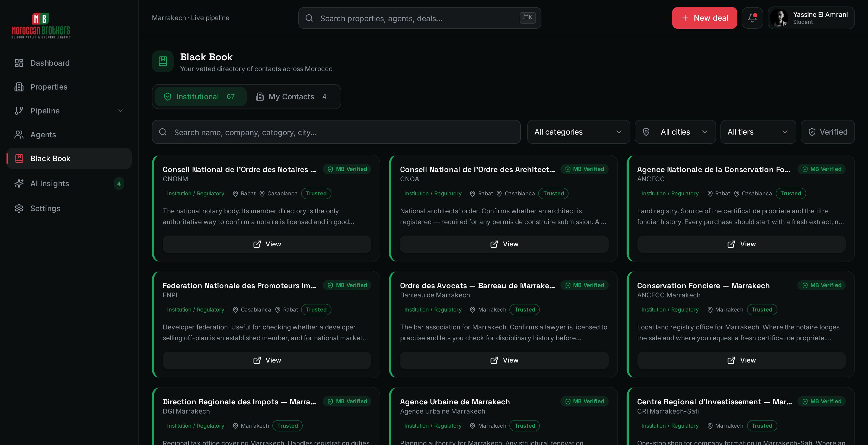Image resolution: width=868 pixels, height=445 pixels.
Task: Click the Agence Urbaine de Marrakech title
Action: (455, 402)
